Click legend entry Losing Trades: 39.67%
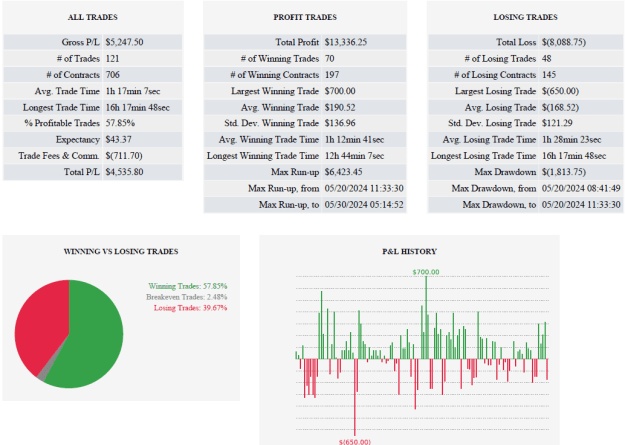Viewport: 625px width, 445px height. (x=191, y=308)
